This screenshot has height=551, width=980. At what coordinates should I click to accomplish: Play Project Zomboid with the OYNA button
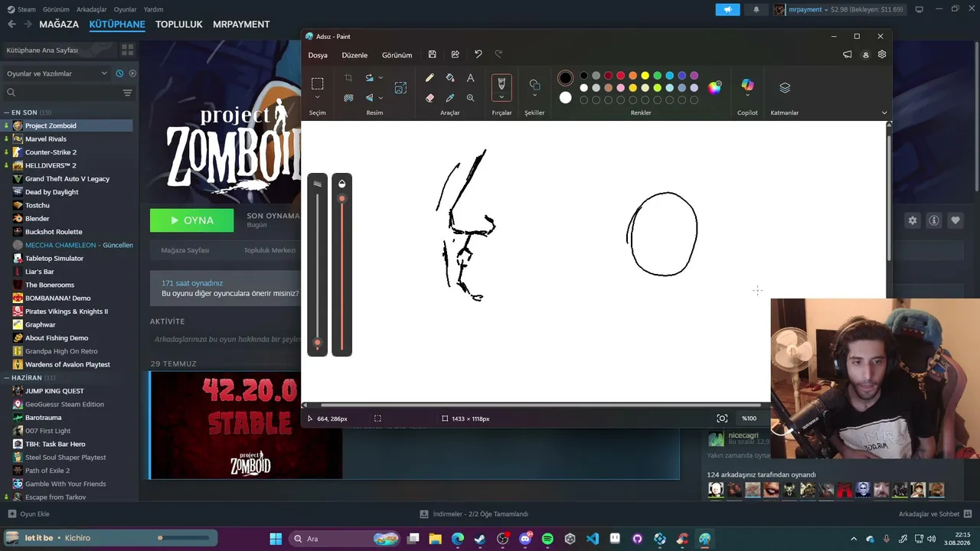click(x=191, y=220)
